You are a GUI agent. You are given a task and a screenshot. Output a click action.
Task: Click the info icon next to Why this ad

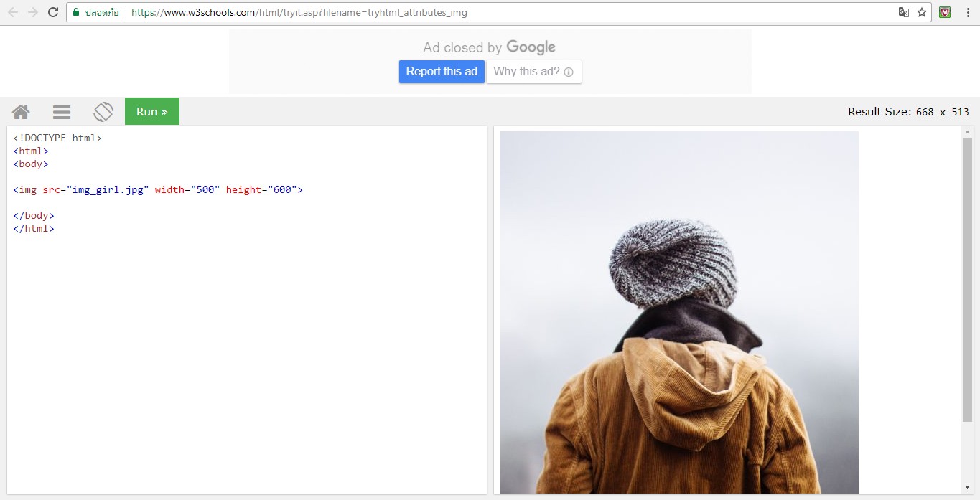[569, 72]
